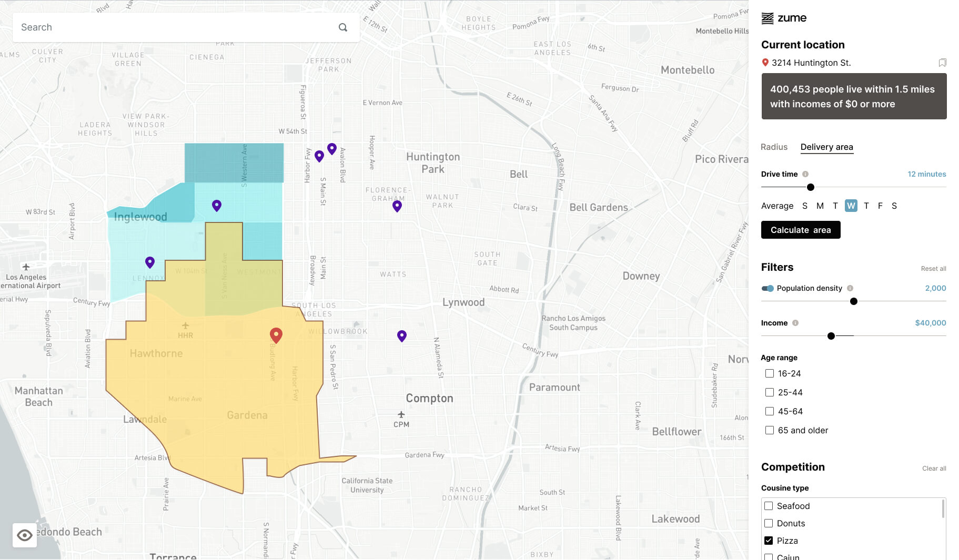Click the purple pin beside Harbor Fwy

coord(319,156)
